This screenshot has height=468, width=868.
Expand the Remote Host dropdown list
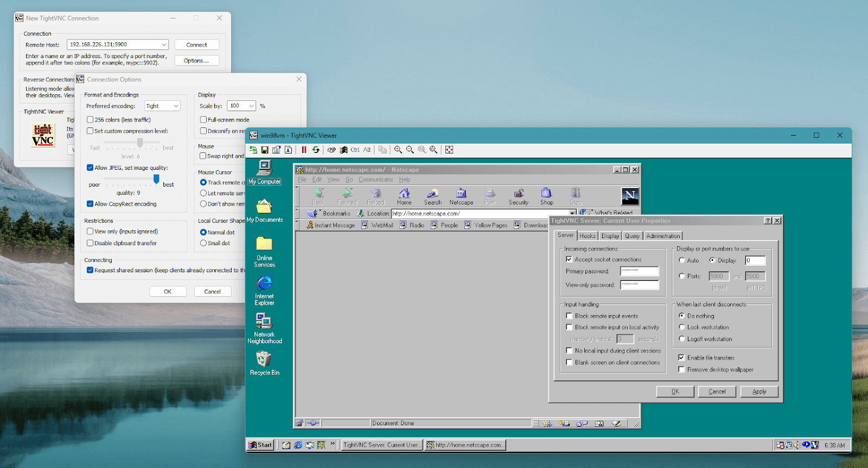point(164,45)
